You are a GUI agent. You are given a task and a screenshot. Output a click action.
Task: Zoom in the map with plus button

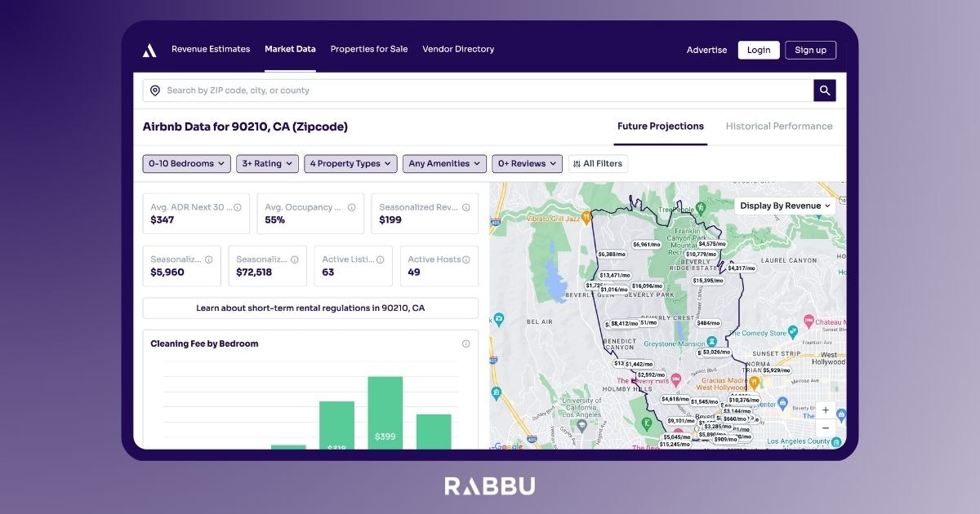tap(826, 410)
